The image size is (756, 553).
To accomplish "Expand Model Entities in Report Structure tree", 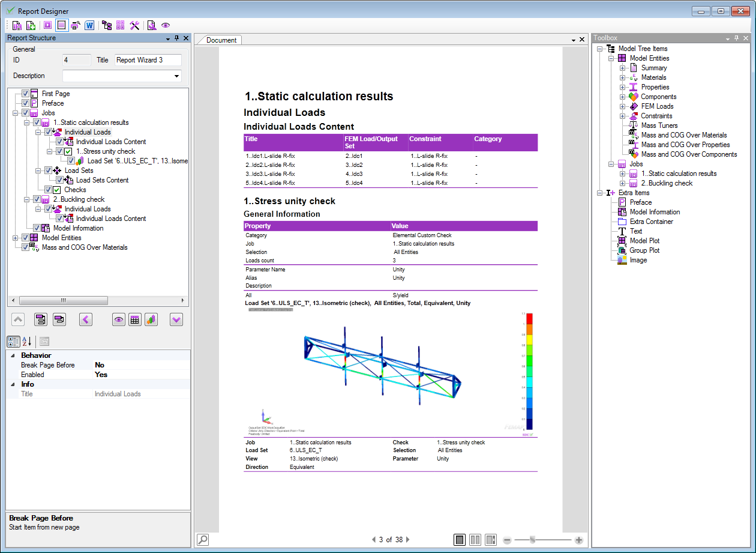I will (x=16, y=238).
